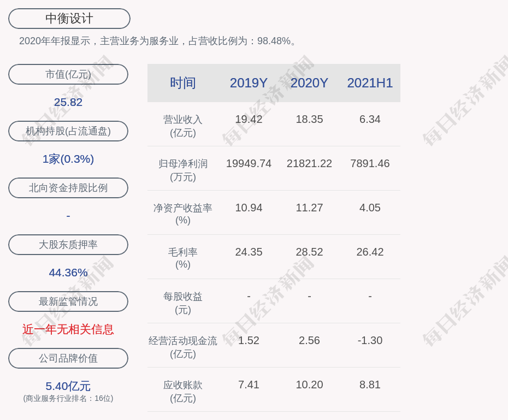Click receivables value 7.41
This screenshot has height=420, width=508.
pos(249,384)
